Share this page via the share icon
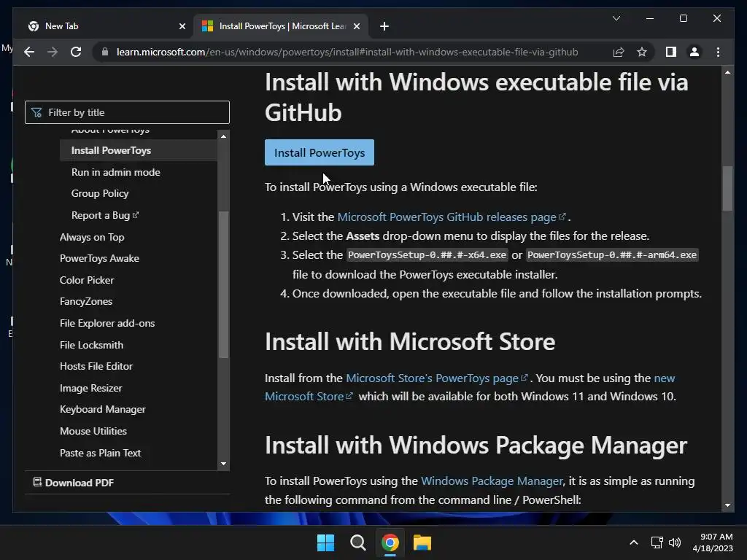 tap(619, 52)
